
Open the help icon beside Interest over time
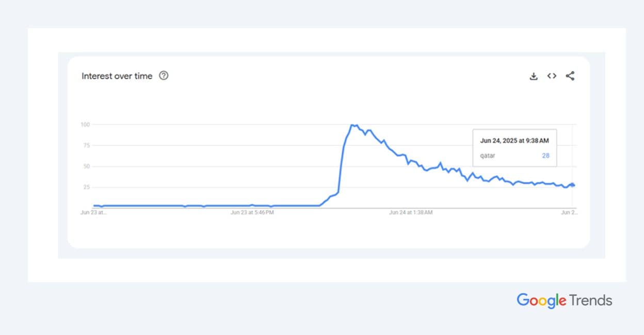pos(164,76)
